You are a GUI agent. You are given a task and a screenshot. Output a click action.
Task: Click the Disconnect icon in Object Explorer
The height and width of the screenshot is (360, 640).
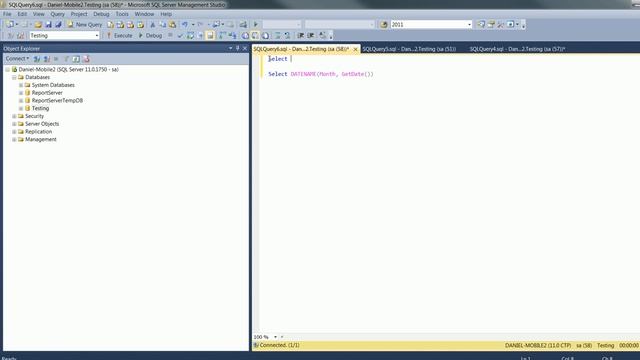tap(47, 59)
